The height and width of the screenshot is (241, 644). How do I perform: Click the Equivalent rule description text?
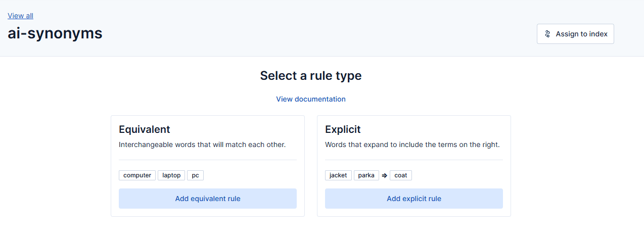click(x=202, y=144)
